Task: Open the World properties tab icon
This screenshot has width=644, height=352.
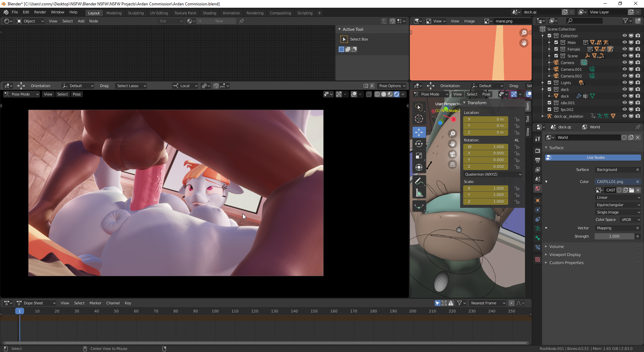Action: (x=538, y=188)
